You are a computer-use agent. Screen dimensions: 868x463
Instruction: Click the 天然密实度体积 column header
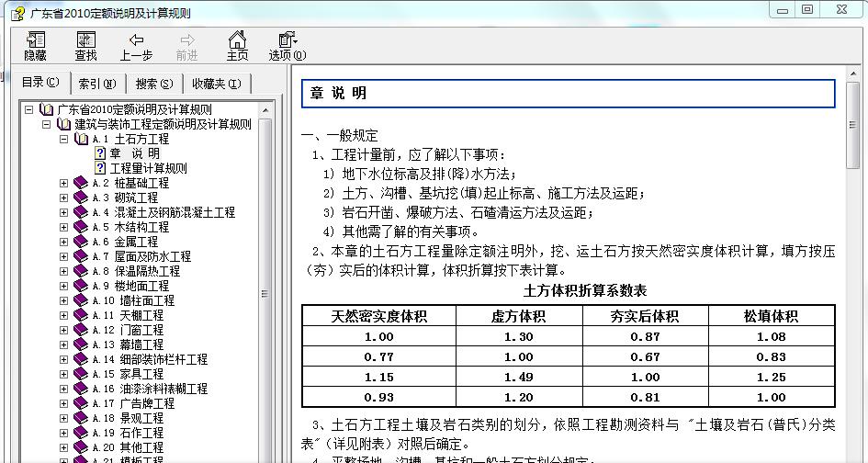point(378,316)
